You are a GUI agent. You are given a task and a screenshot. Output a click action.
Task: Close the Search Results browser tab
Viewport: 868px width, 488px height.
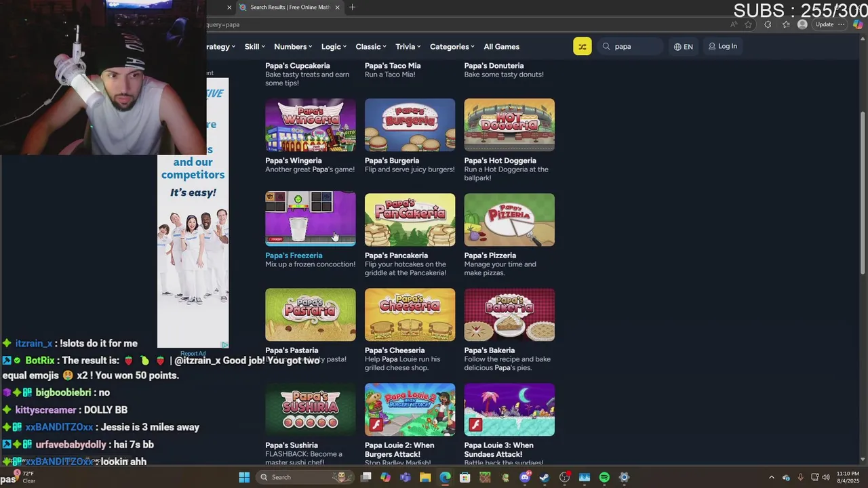[x=337, y=7]
